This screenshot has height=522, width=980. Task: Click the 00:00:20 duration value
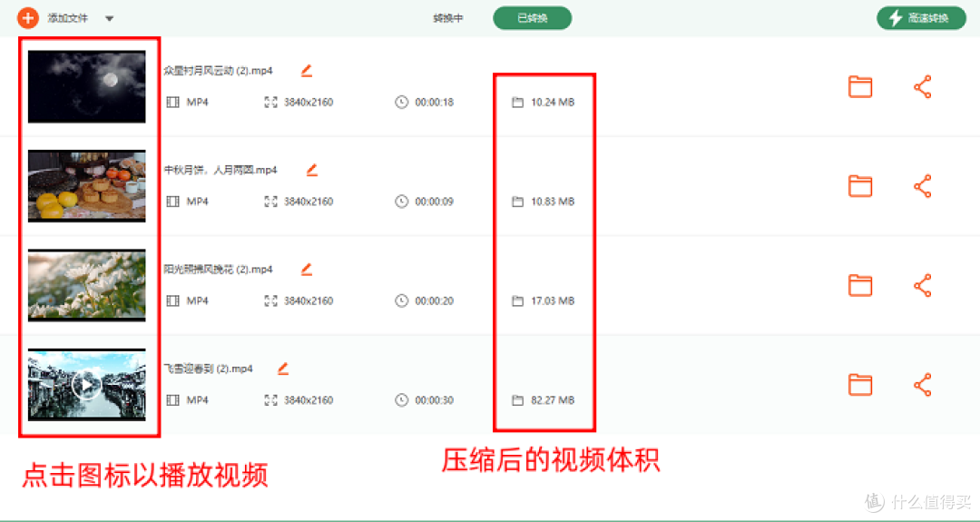[x=435, y=300]
